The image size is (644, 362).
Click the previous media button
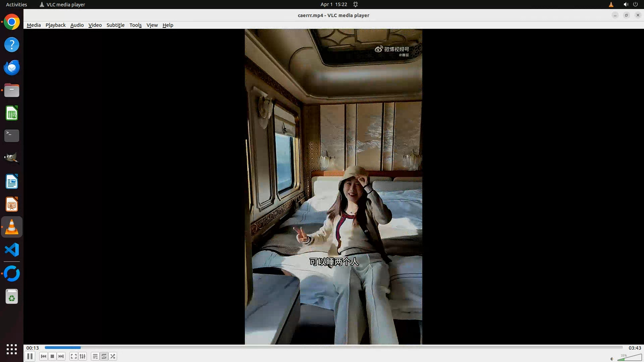coord(44,356)
